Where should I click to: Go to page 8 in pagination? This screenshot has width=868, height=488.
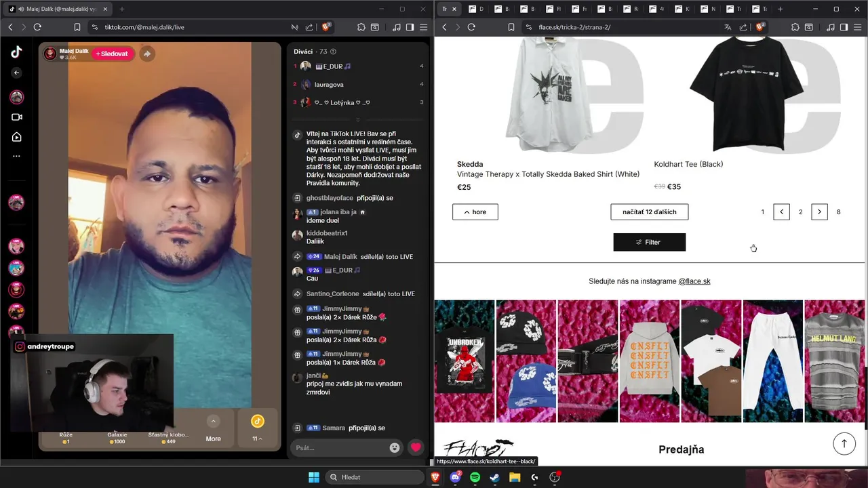point(838,212)
